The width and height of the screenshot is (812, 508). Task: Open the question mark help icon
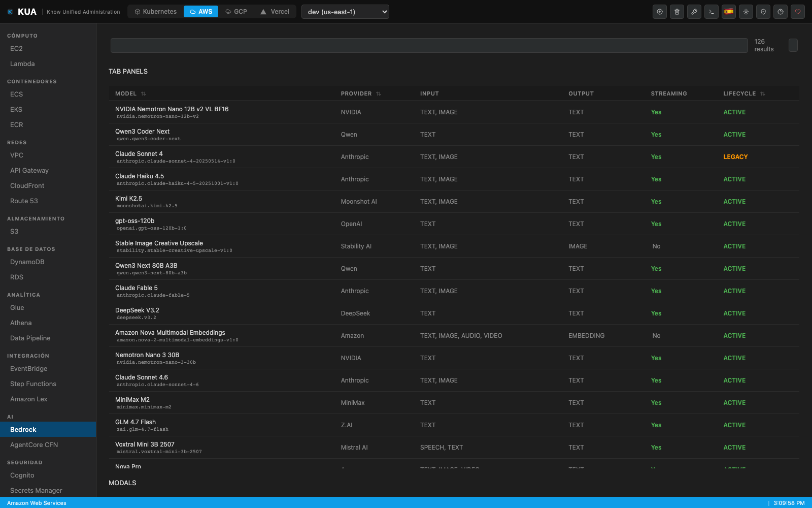click(781, 12)
